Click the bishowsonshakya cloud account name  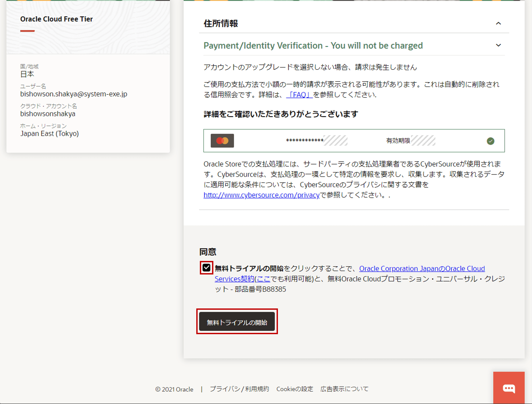pos(48,114)
